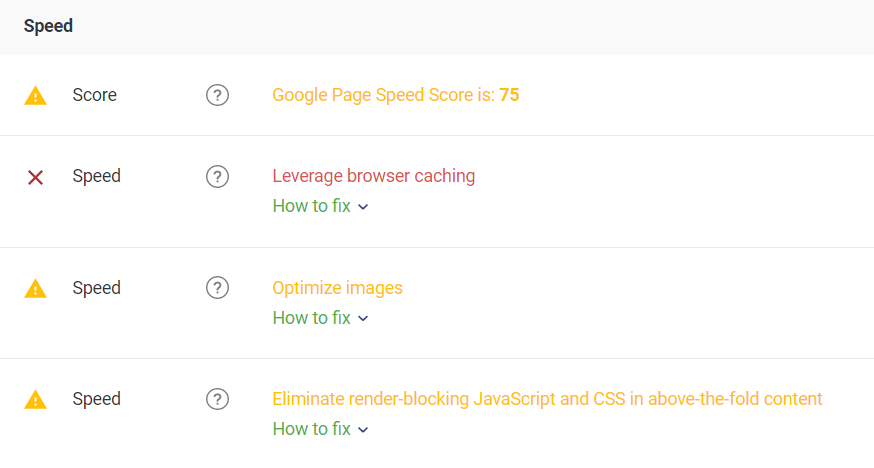Expand the chevron under Leverage browser caching

click(x=363, y=207)
